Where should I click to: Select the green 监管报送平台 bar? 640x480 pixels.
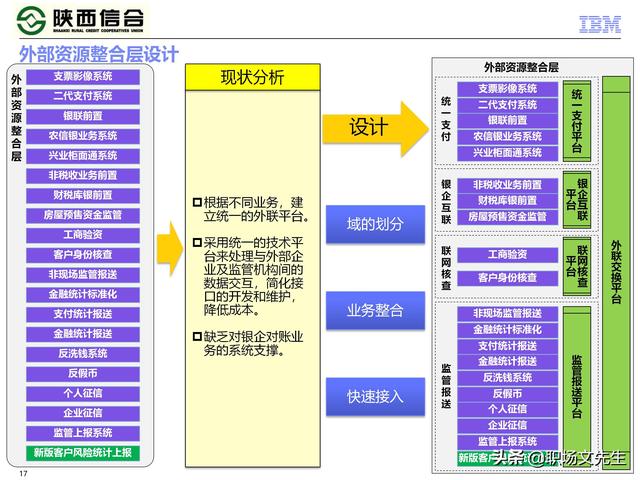pos(576,386)
